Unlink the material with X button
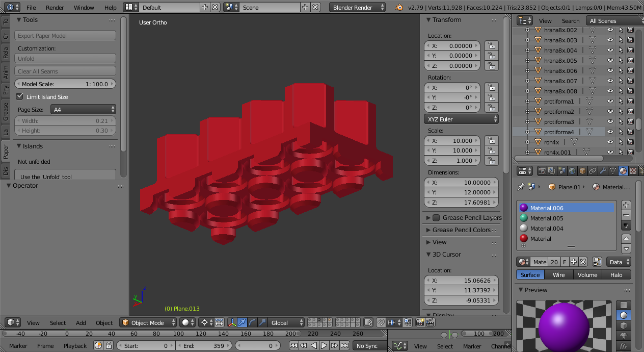 [x=583, y=262]
